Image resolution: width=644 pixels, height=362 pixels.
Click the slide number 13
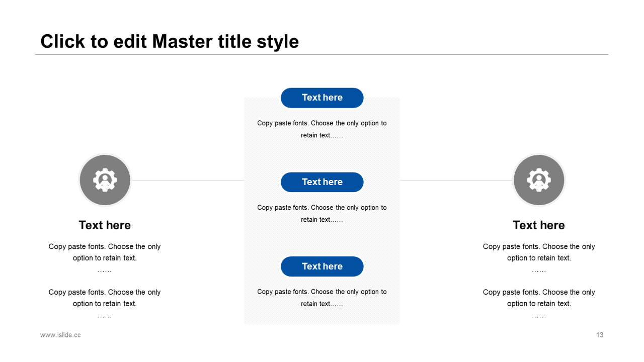599,335
